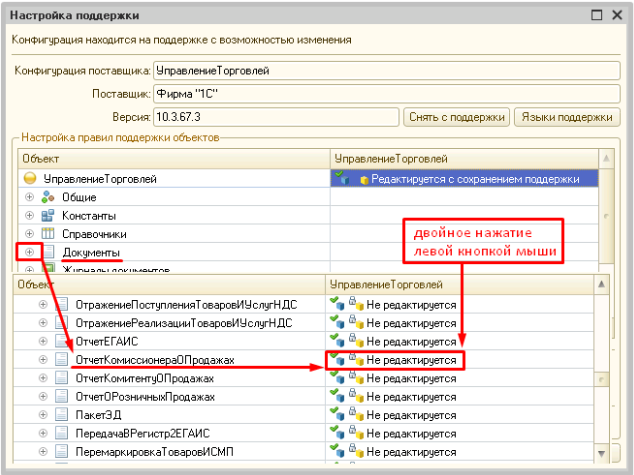The height and width of the screenshot is (475, 634).
Task: Expand ОтражениеПоступленияТоваровИУслугНДС node
Action: click(x=43, y=304)
